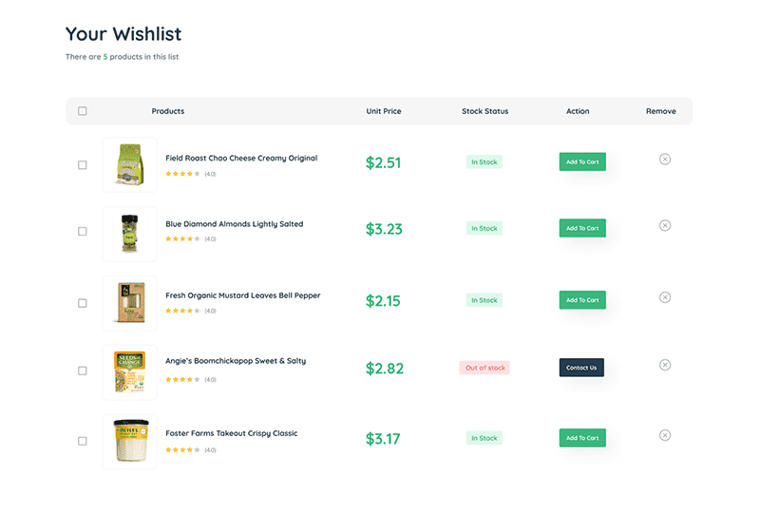Check the Blue Diamond Almonds row
This screenshot has height=532, width=760.
(x=83, y=231)
